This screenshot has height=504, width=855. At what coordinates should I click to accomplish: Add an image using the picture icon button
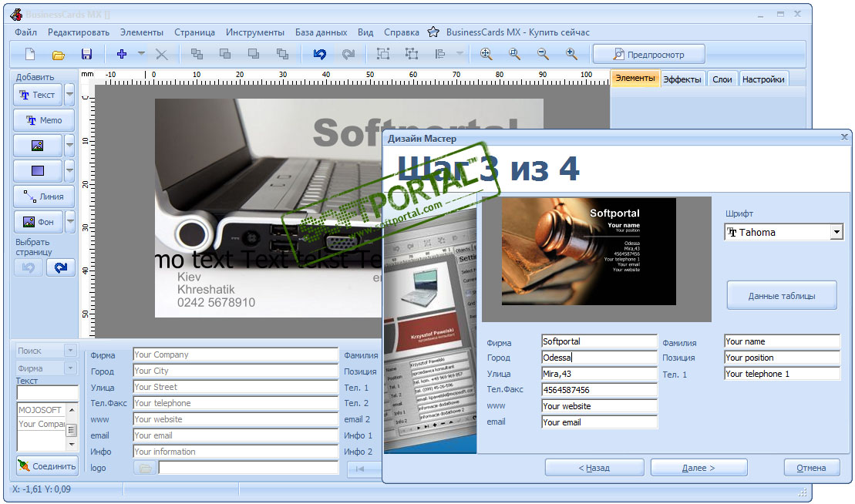38,146
